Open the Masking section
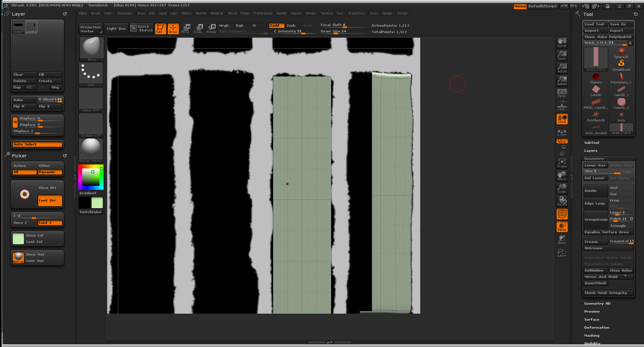The height and width of the screenshot is (347, 644). click(591, 335)
